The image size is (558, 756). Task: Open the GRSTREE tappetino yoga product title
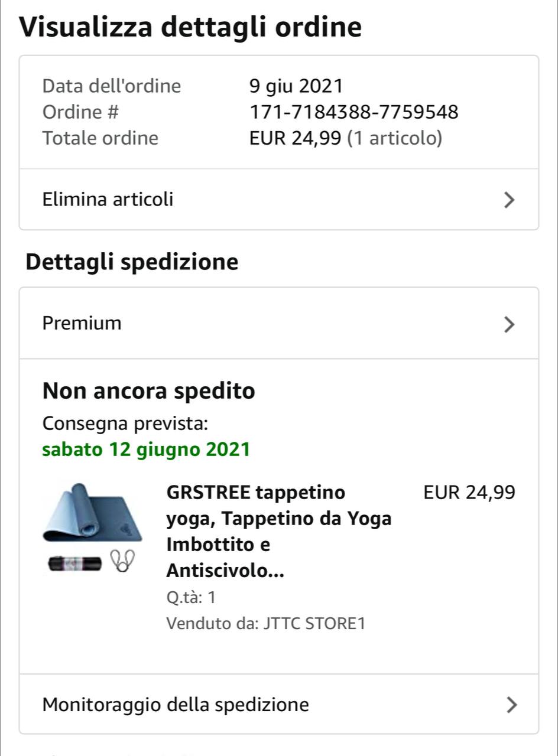click(x=279, y=531)
